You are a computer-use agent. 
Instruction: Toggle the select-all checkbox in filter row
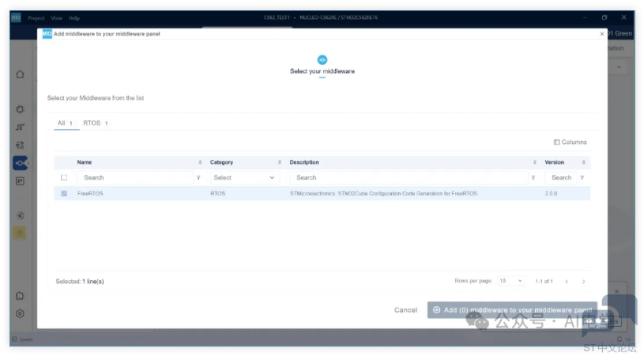tap(64, 178)
